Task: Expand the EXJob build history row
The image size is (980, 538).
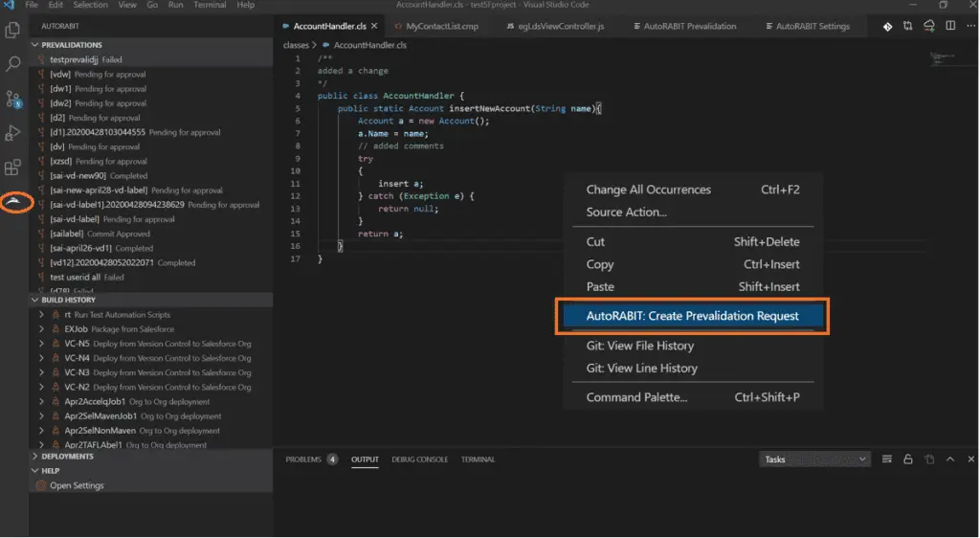Action: tap(42, 329)
